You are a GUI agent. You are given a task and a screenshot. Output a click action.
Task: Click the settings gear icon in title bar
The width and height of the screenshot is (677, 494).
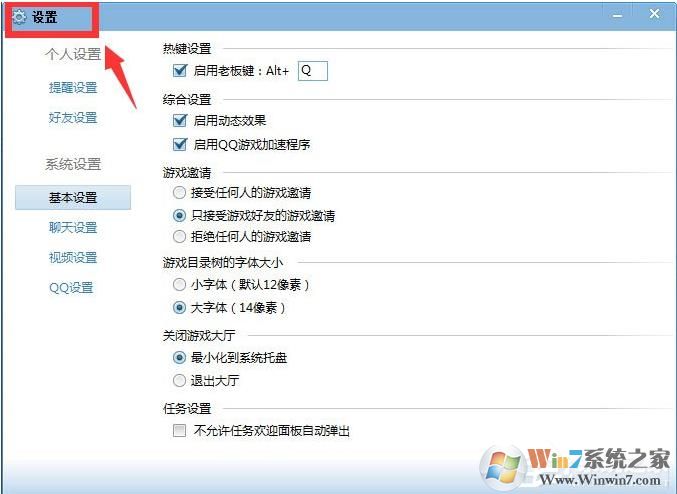tap(19, 17)
